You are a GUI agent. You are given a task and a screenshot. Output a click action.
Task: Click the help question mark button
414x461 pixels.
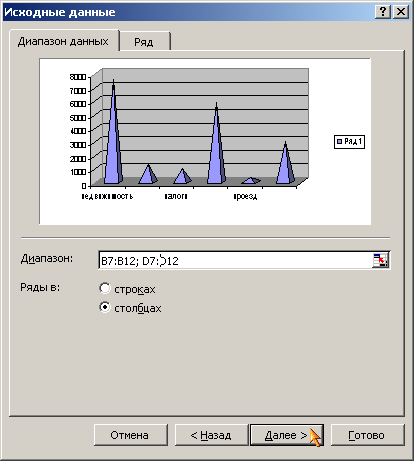(x=383, y=12)
